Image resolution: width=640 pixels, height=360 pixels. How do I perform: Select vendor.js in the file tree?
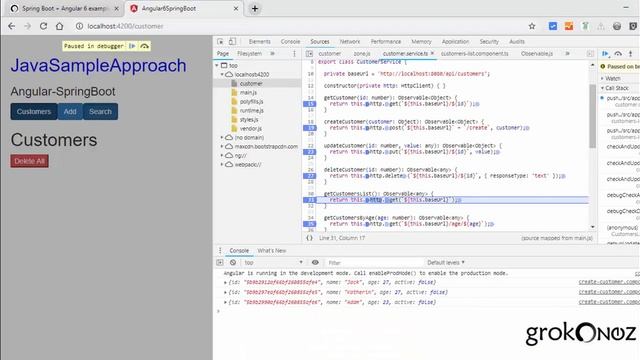tap(251, 129)
